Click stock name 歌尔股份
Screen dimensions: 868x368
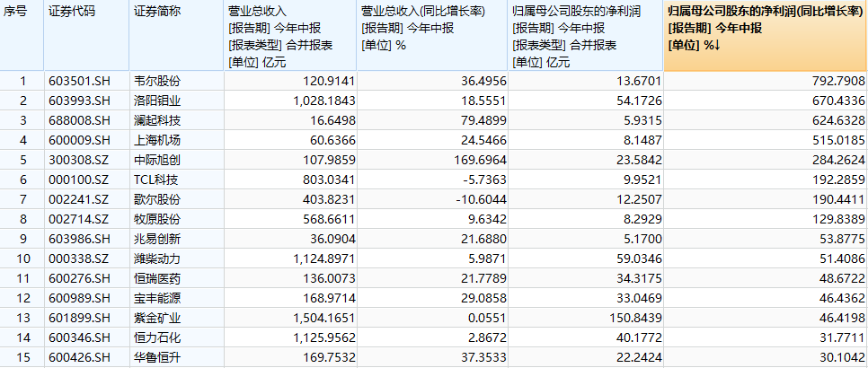pos(157,200)
